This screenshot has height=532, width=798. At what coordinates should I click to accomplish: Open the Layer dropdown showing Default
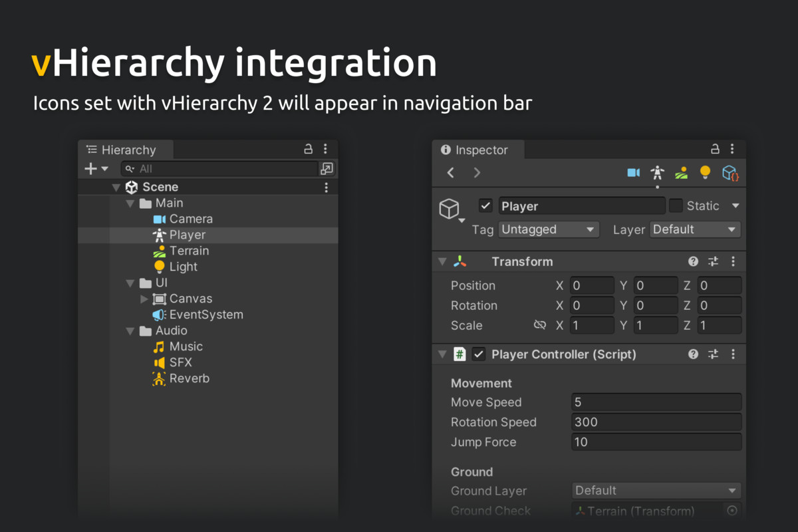695,229
